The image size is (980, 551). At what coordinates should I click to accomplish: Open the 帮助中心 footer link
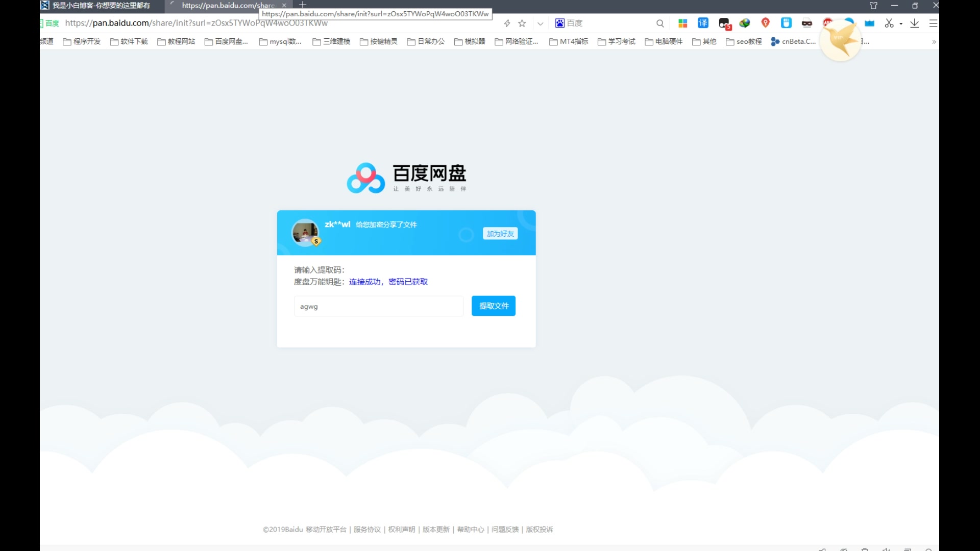(471, 530)
